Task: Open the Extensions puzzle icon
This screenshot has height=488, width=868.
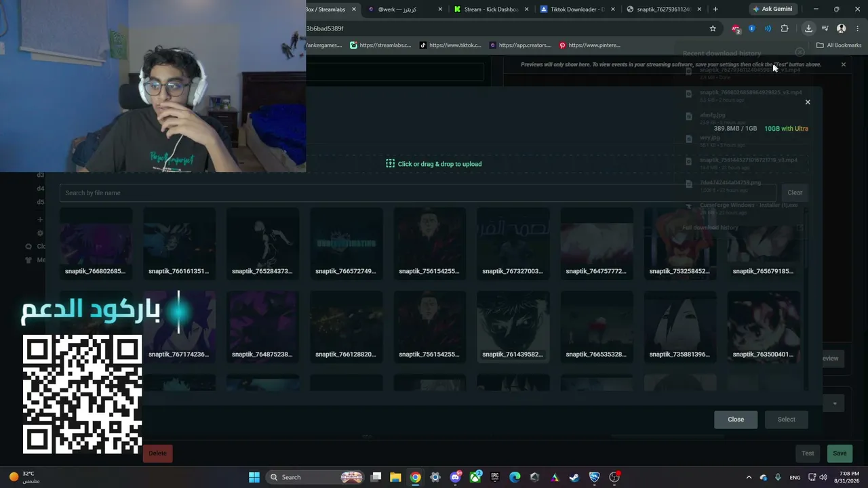Action: (785, 28)
